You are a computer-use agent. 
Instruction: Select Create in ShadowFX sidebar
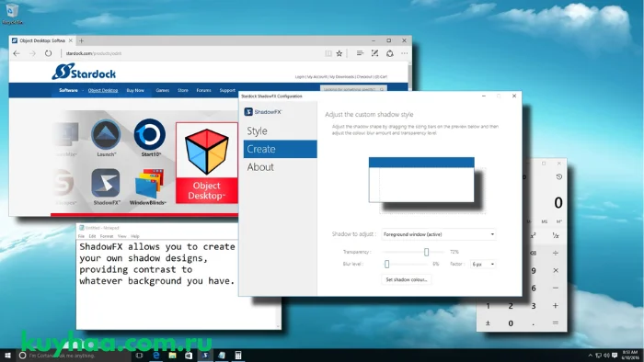point(280,149)
